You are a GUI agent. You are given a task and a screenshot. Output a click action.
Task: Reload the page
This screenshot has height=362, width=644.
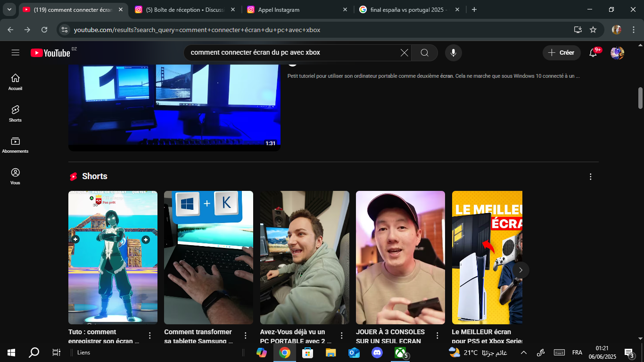[44, 30]
